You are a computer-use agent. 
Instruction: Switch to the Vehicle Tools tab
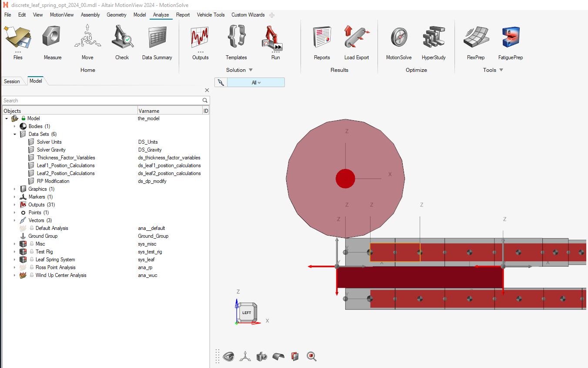point(211,15)
